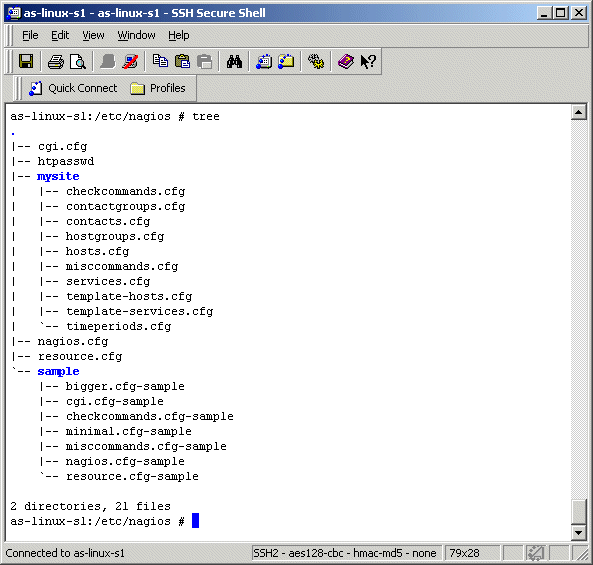The width and height of the screenshot is (593, 565).
Task: Open Help book toolbar icon
Action: pyautogui.click(x=346, y=61)
